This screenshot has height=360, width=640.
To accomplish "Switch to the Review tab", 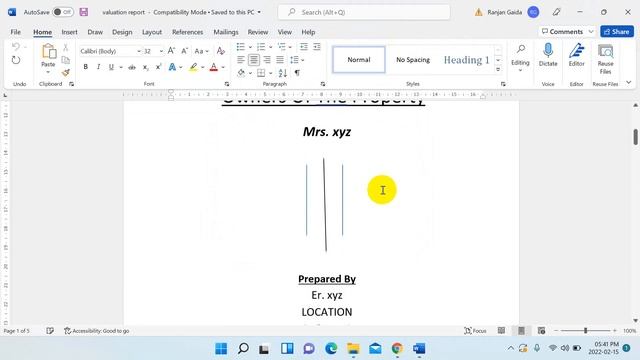I will coord(258,32).
